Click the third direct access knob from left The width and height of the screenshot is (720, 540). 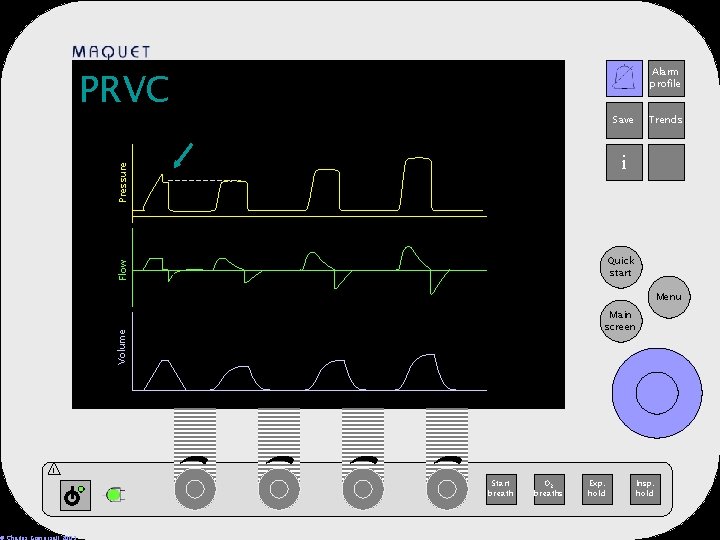363,489
